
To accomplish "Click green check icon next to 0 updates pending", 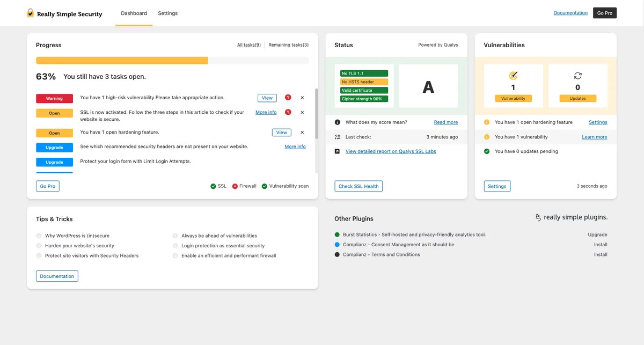I will (x=487, y=151).
